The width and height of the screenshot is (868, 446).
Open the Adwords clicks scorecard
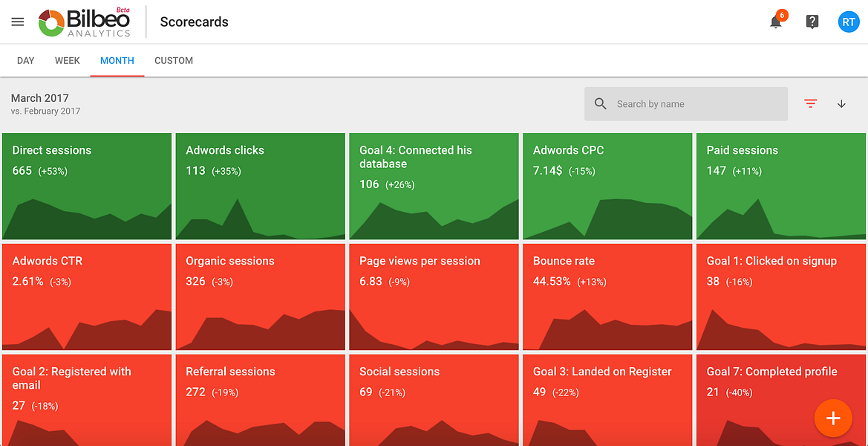click(260, 186)
